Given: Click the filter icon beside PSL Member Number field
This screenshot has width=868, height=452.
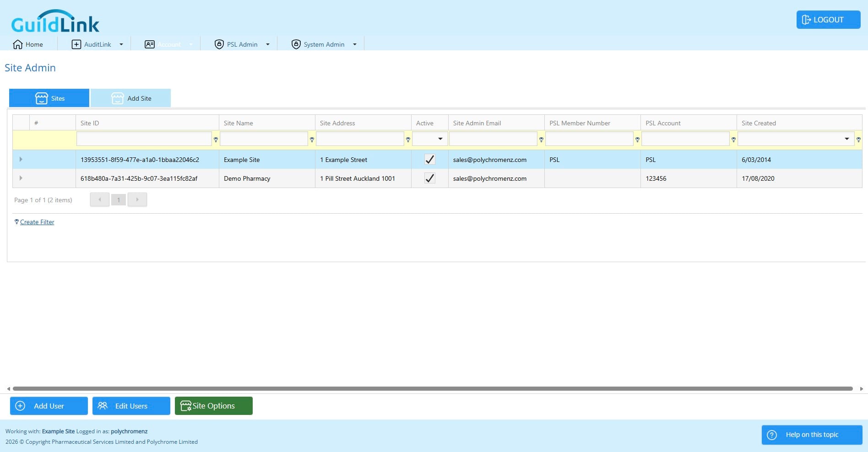Looking at the screenshot, I should pyautogui.click(x=637, y=140).
